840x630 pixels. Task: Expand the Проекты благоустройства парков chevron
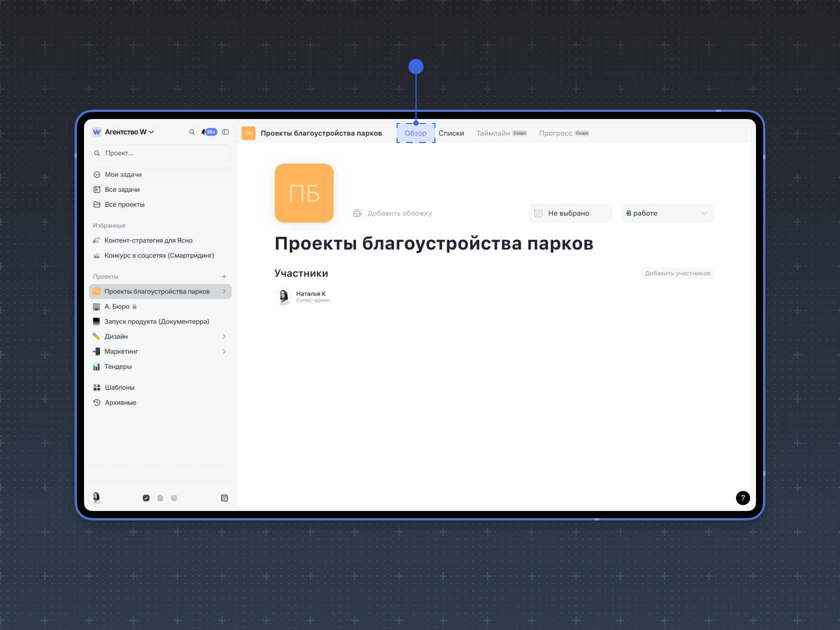(x=224, y=291)
